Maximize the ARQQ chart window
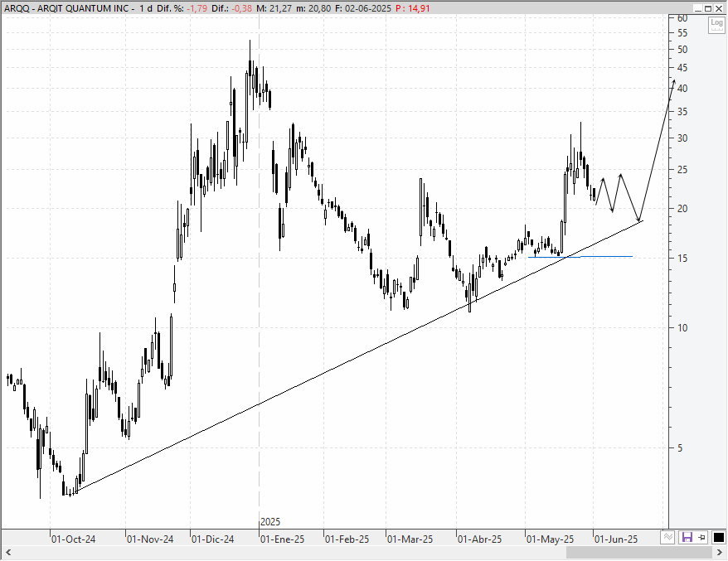The image size is (728, 561). coord(708,8)
